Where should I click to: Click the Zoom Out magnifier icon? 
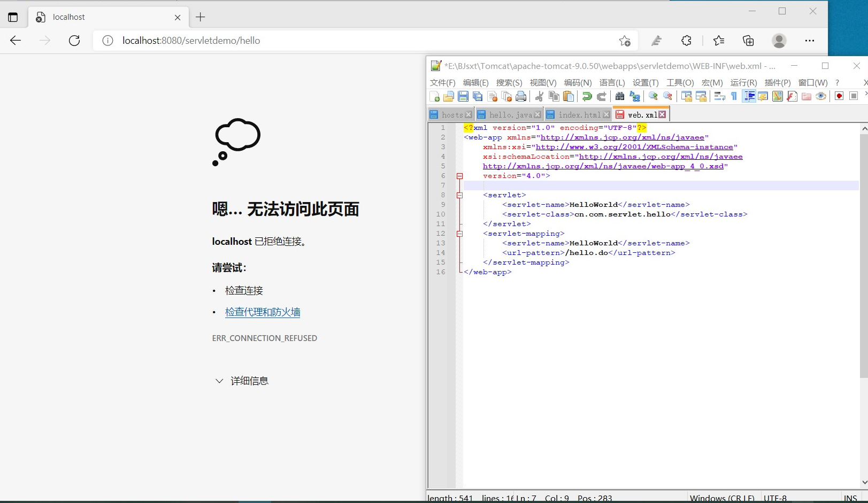click(x=667, y=96)
